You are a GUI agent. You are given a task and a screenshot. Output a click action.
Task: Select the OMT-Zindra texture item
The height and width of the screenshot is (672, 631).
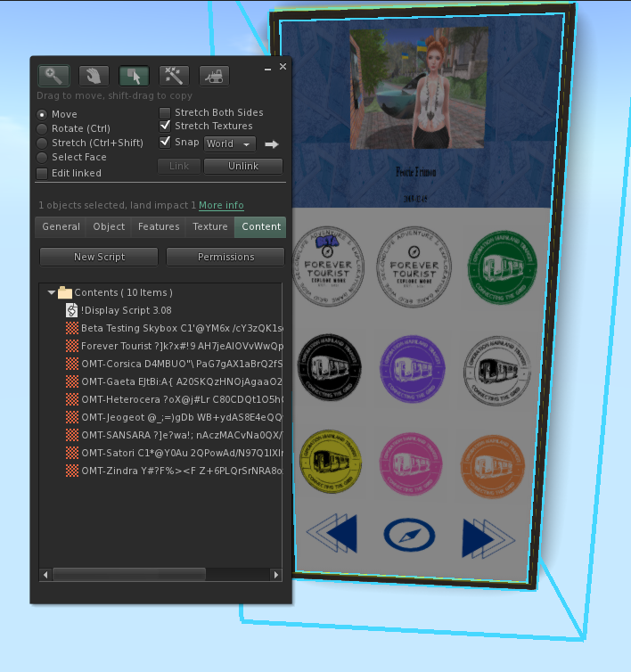coord(174,471)
